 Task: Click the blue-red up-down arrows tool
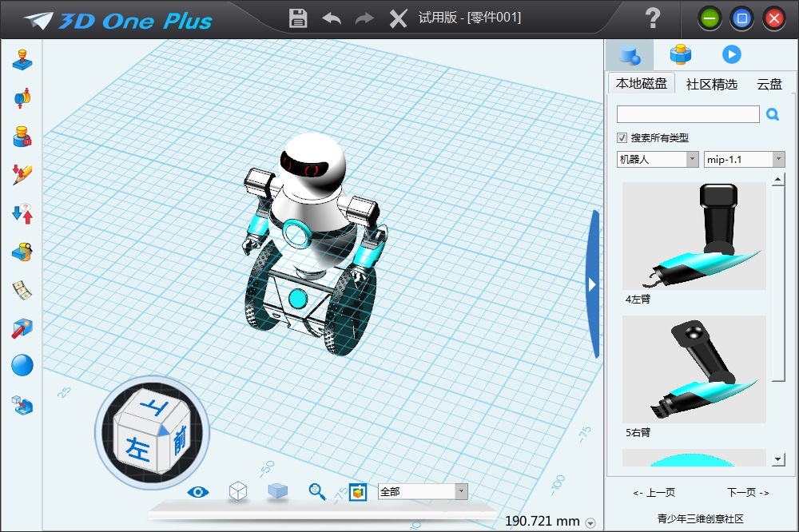[22, 213]
